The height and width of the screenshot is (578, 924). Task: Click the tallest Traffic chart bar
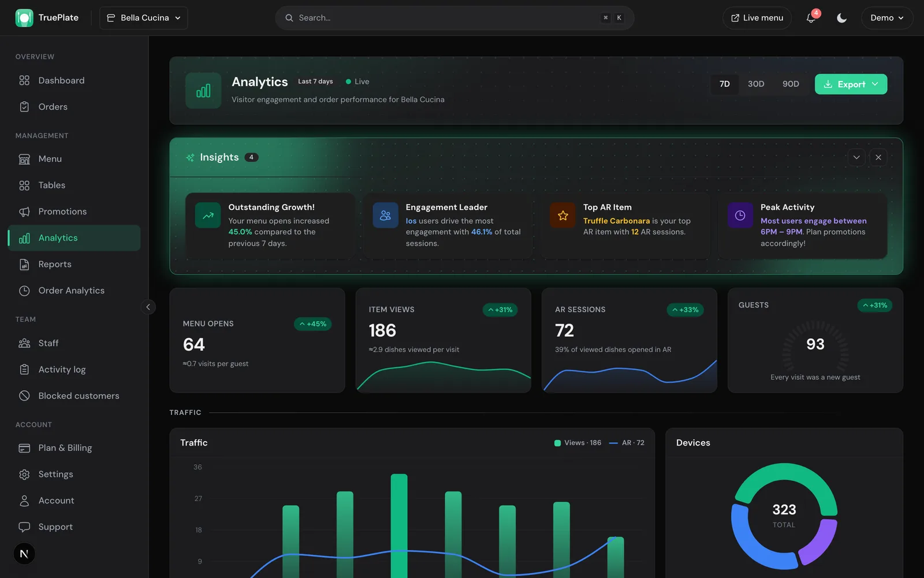pyautogui.click(x=399, y=526)
